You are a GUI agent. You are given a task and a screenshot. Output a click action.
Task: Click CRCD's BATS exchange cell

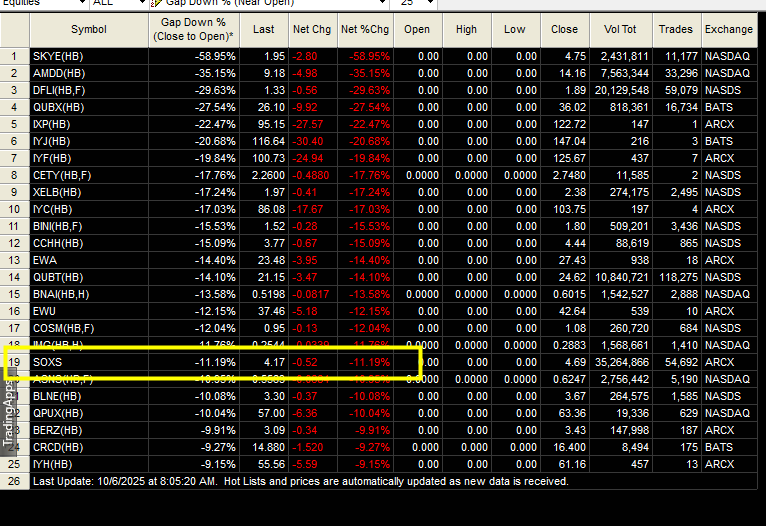point(730,447)
